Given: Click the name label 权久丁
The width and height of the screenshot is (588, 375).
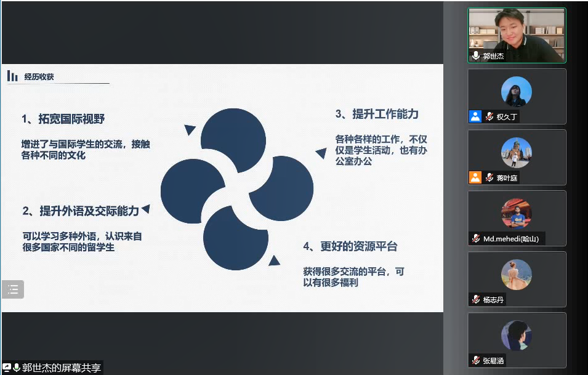Looking at the screenshot, I should 507,117.
